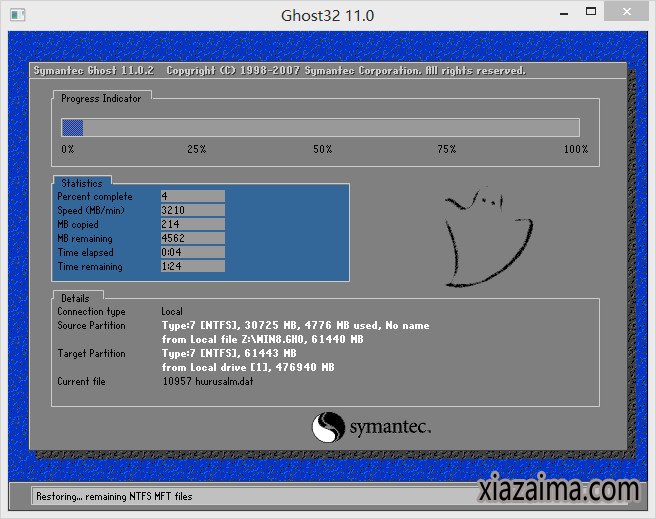
Task: Click the 'Restoring... remaining NTFS MFT files' status
Action: pos(114,496)
